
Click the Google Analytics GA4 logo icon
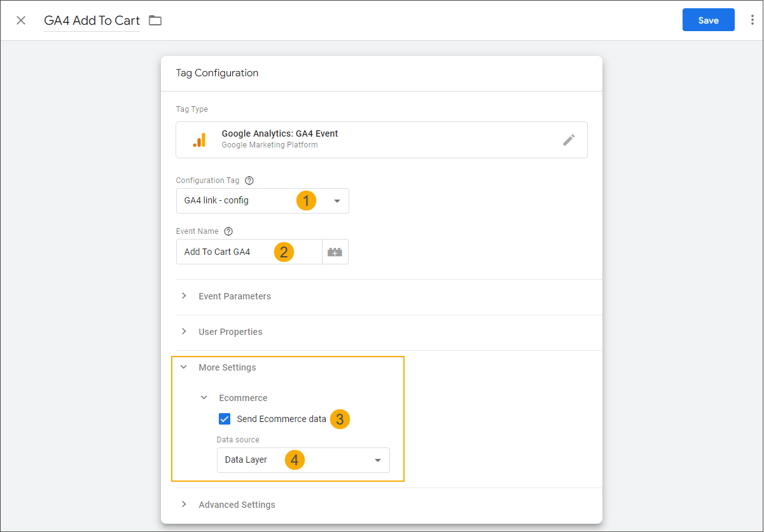click(199, 139)
